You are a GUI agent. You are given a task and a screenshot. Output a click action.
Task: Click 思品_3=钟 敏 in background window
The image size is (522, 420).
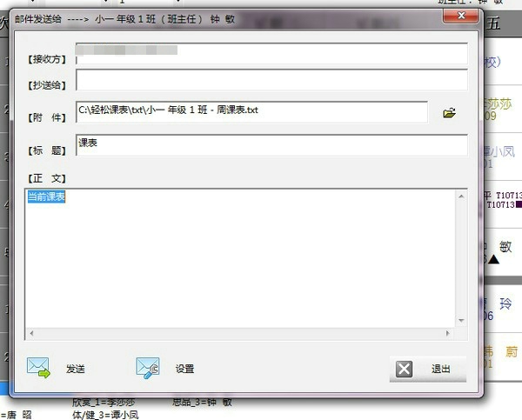coord(202,402)
